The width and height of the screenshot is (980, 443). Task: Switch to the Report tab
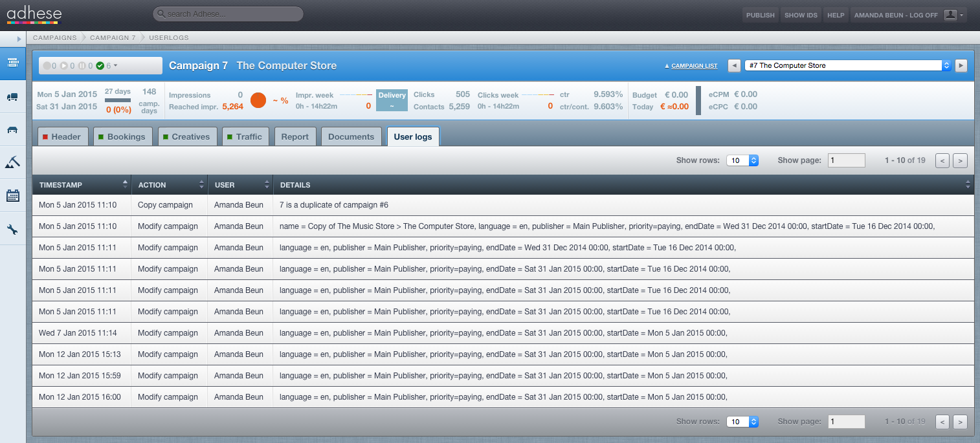(295, 136)
